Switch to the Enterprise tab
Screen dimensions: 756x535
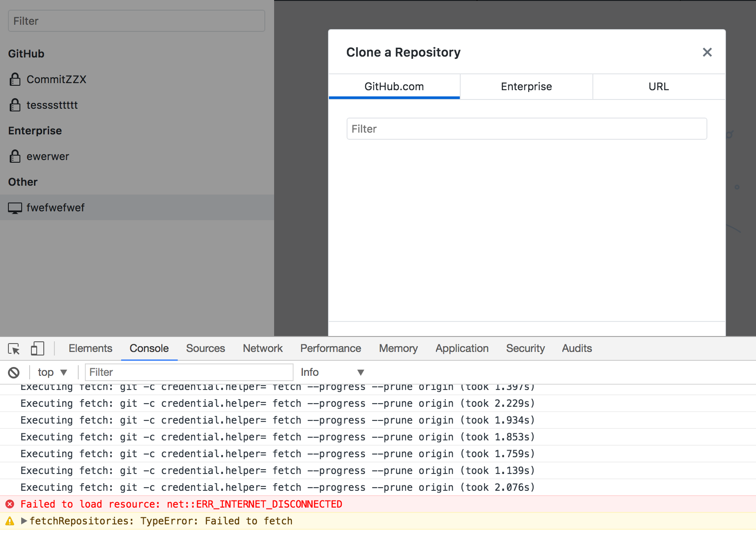[526, 87]
